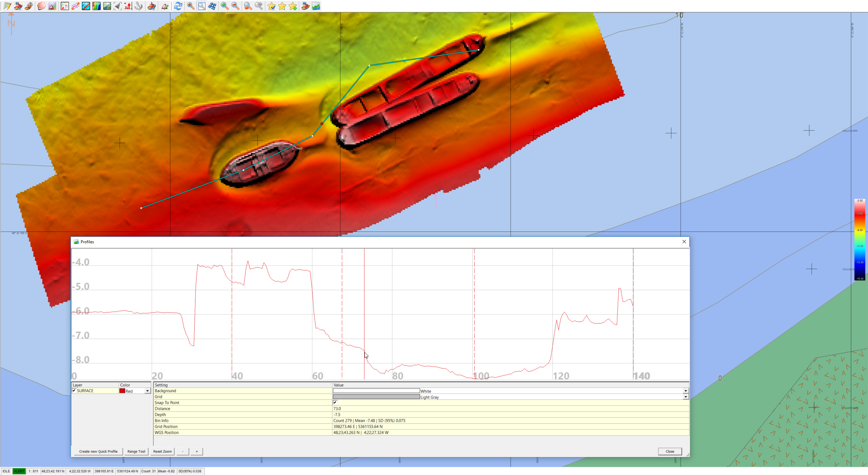Image resolution: width=868 pixels, height=475 pixels.
Task: Click the Close button in Profiles dialog
Action: coord(670,451)
